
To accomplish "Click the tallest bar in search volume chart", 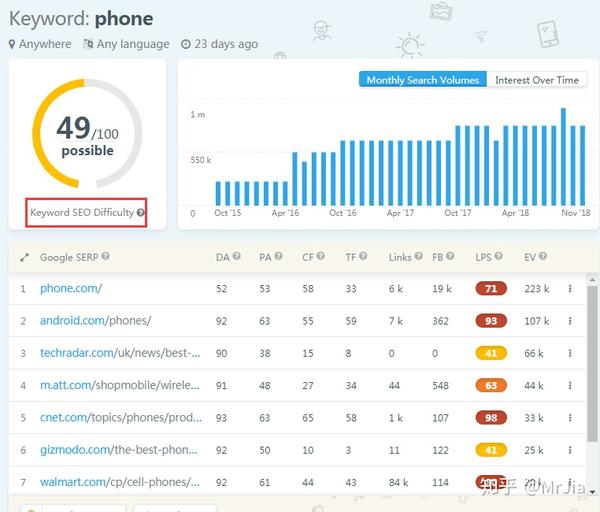I will click(x=563, y=157).
